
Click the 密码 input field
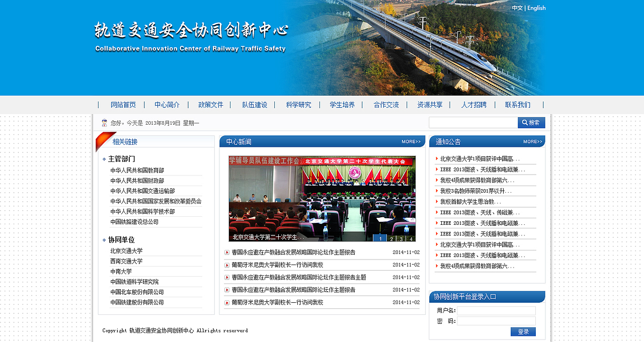(x=497, y=321)
